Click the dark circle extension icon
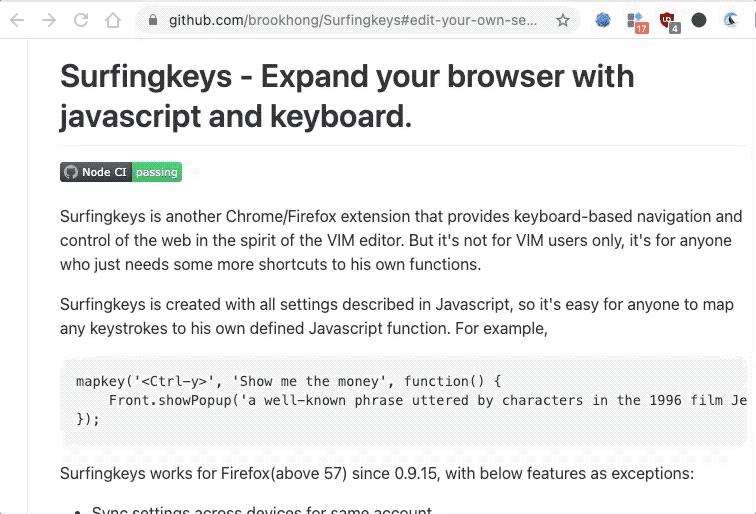The width and height of the screenshot is (756, 514). click(699, 20)
